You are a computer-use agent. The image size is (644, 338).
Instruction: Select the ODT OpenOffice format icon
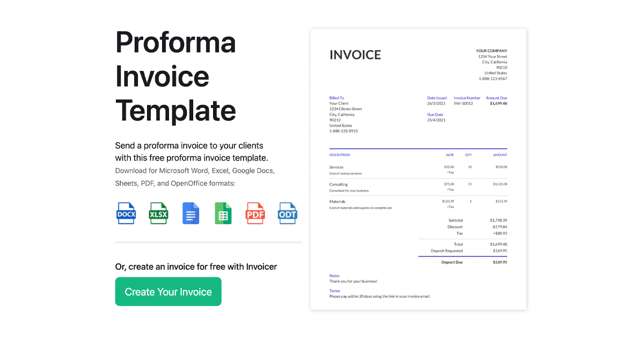click(287, 213)
